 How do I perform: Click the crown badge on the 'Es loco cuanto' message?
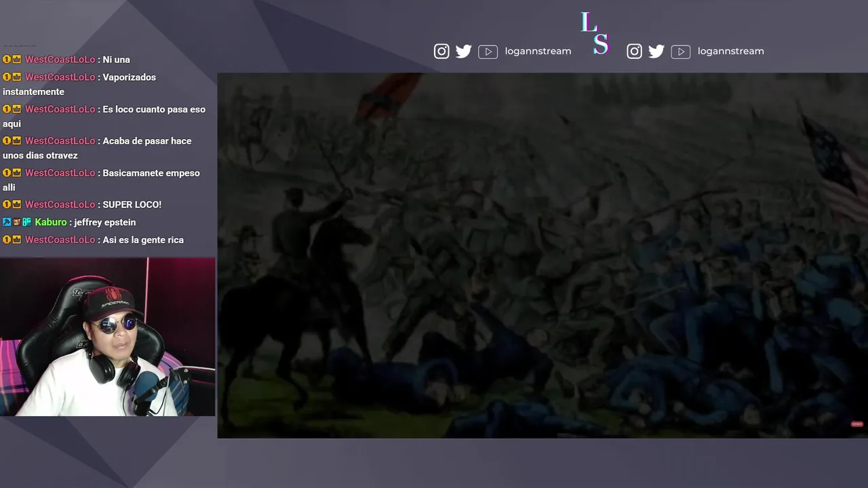coord(17,109)
